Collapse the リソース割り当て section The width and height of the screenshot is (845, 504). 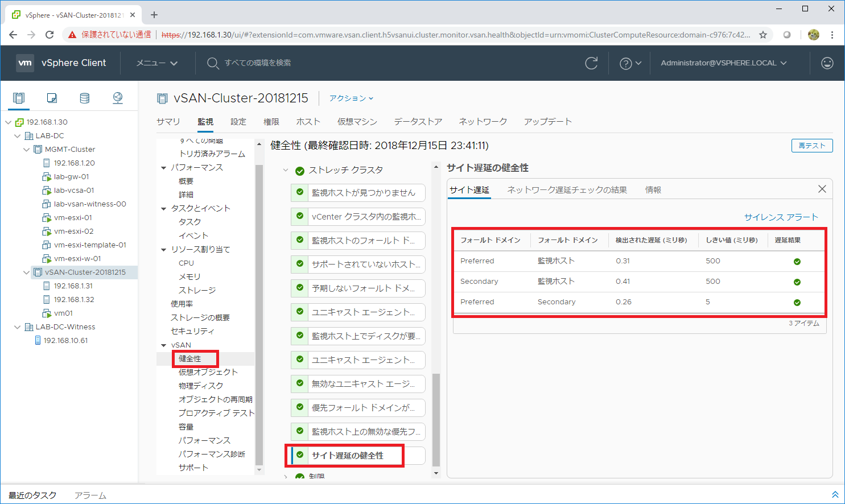point(163,250)
